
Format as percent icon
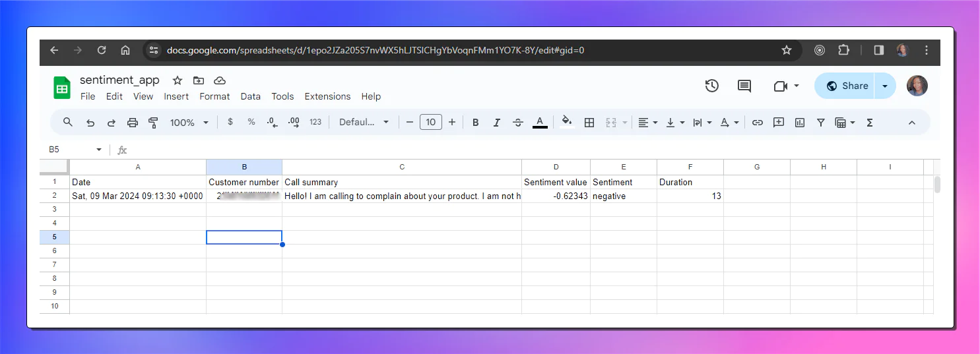(x=251, y=122)
